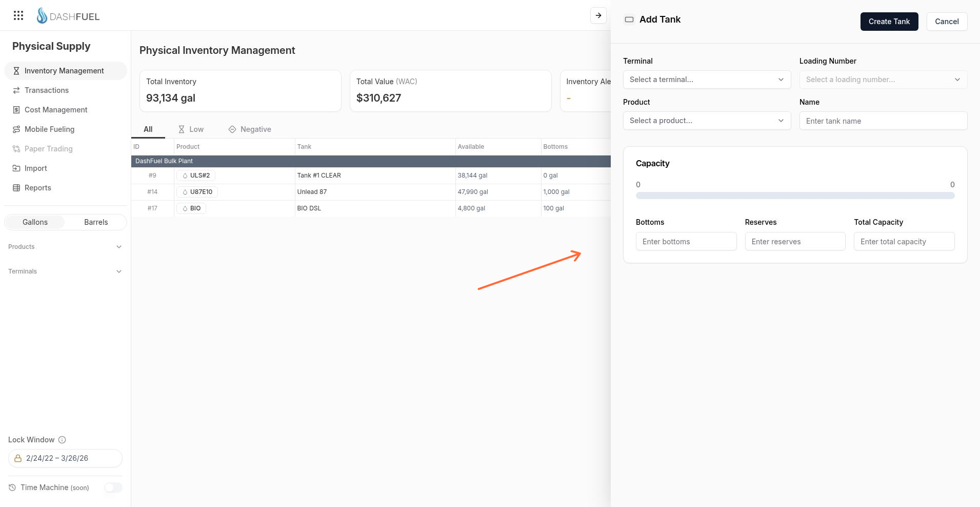This screenshot has height=507, width=980.
Task: Select the All inventory tab
Action: point(148,129)
